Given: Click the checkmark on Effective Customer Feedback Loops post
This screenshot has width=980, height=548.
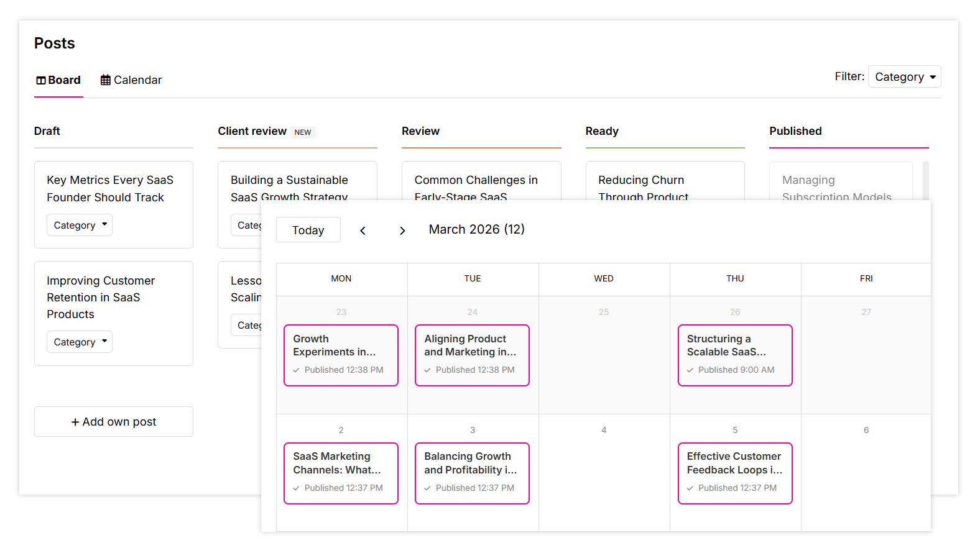Looking at the screenshot, I should [x=690, y=488].
